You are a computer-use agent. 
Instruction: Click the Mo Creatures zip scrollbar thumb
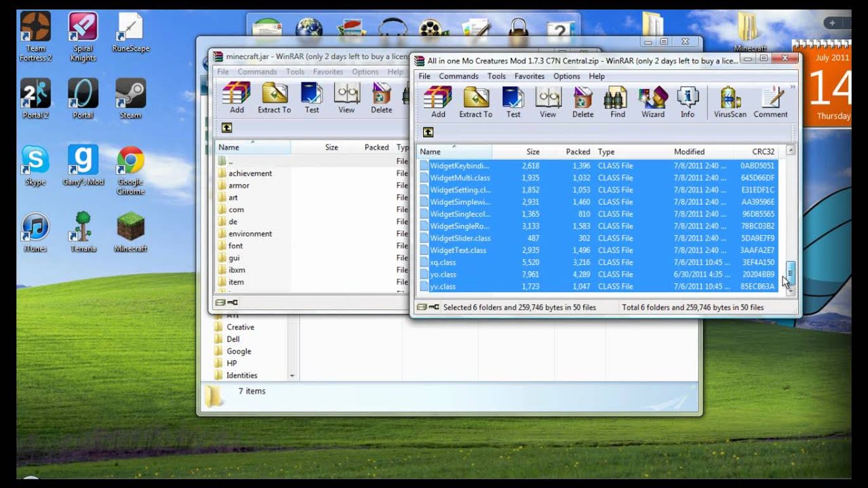[790, 273]
